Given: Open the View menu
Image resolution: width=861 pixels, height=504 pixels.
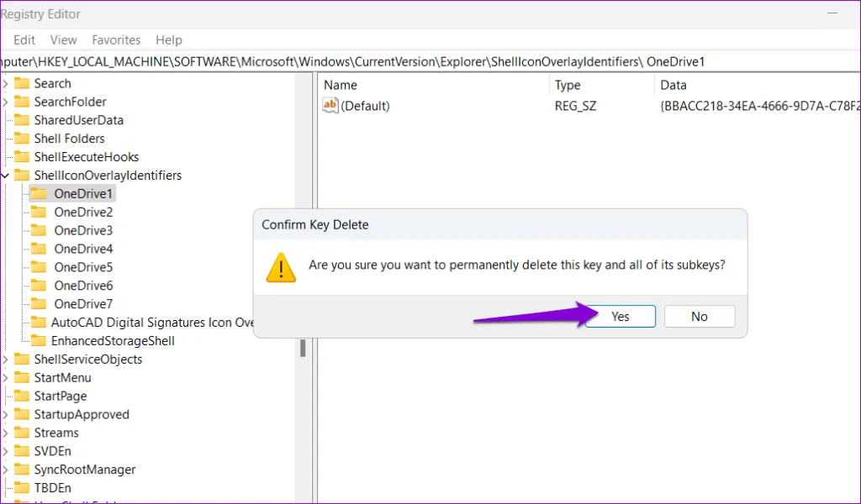Looking at the screenshot, I should 63,39.
